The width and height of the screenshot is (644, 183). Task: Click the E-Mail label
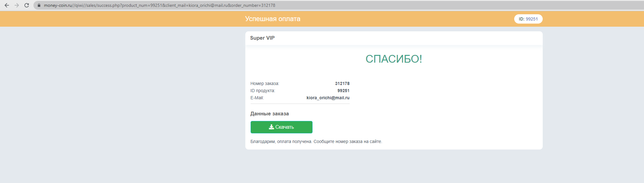(x=257, y=98)
